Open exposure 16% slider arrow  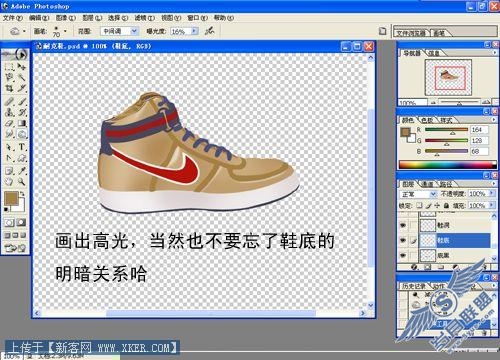[195, 31]
